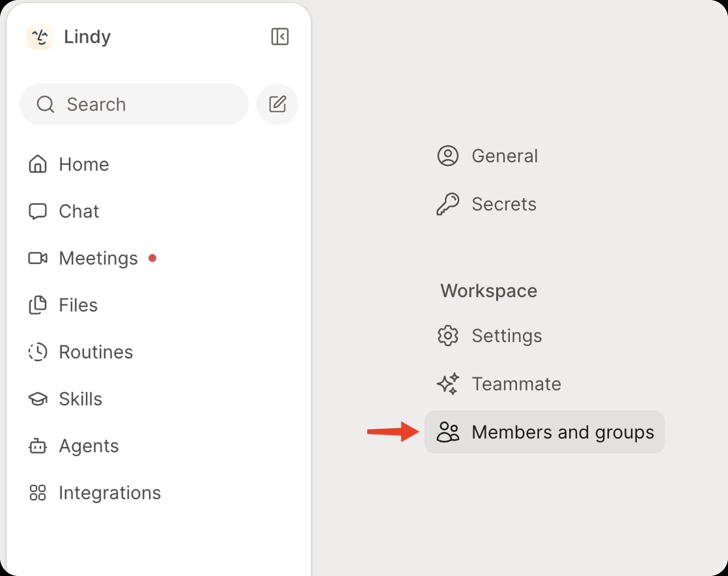Click the Lindy logo icon
This screenshot has height=576, width=728.
click(40, 36)
